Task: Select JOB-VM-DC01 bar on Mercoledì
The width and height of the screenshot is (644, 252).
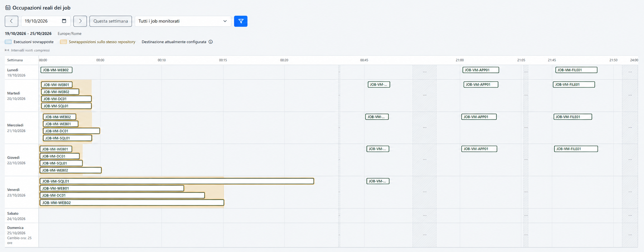Action: coord(72,131)
